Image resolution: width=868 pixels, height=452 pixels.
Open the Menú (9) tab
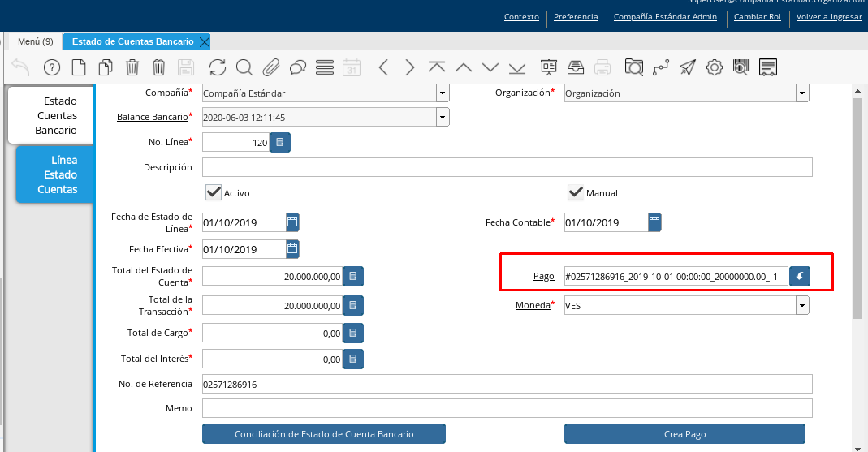pos(35,41)
